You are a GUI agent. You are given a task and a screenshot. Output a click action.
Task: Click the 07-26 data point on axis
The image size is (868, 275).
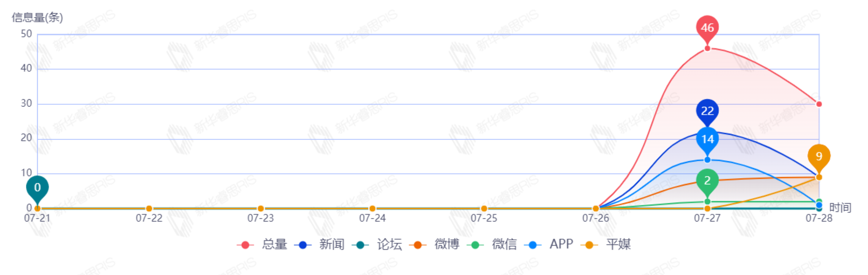pyautogui.click(x=596, y=208)
